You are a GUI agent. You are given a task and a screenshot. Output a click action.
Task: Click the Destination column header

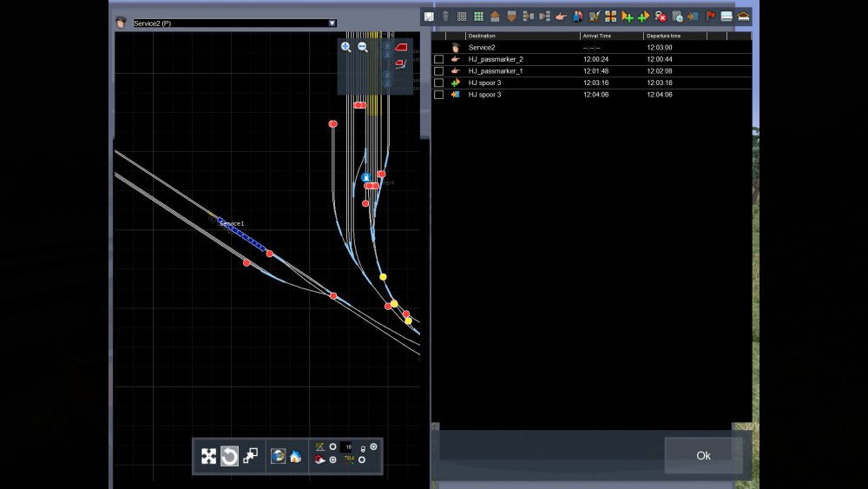click(x=521, y=36)
